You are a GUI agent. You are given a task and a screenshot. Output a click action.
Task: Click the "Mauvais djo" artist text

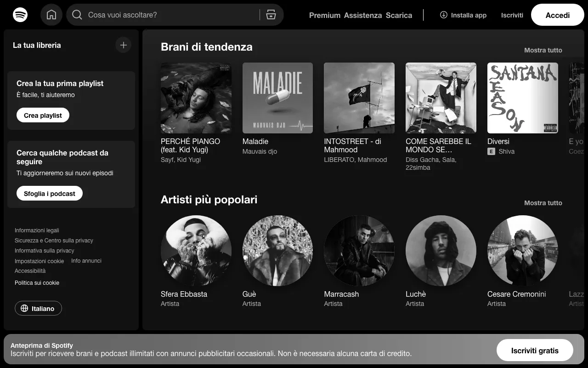pyautogui.click(x=260, y=151)
